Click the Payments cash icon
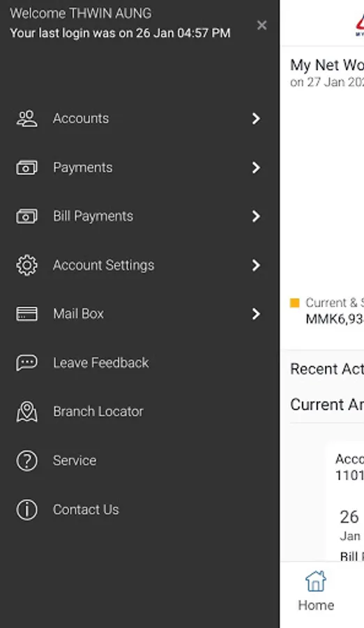The image size is (364, 628). tap(26, 167)
